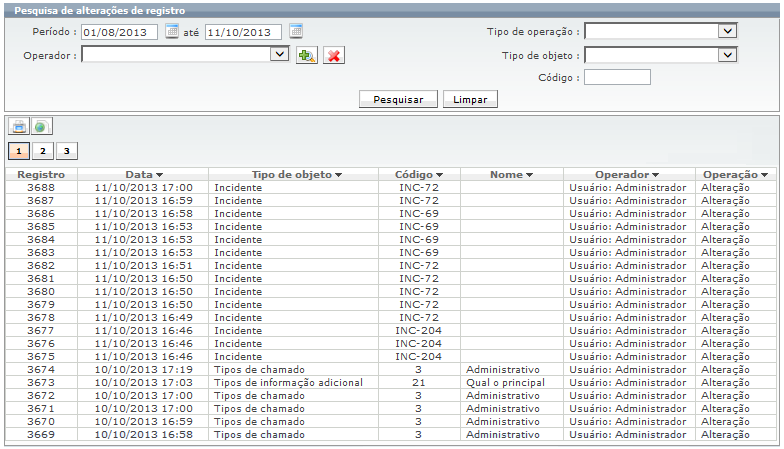This screenshot has width=784, height=449.
Task: Sort the table by the Data column
Action: [144, 174]
